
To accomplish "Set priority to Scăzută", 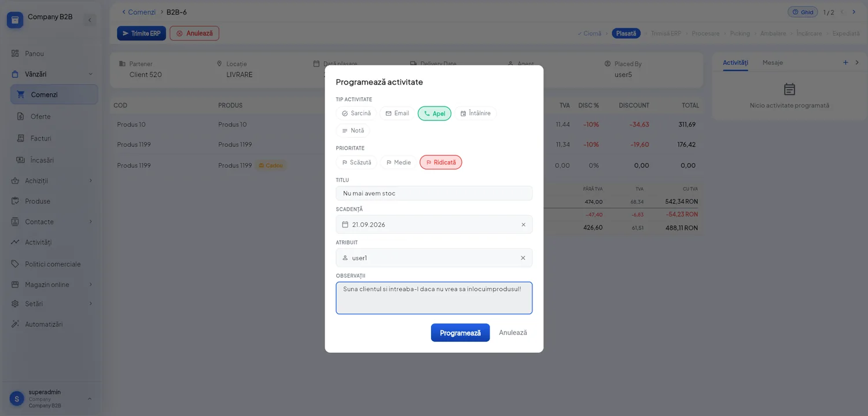I will (x=356, y=163).
